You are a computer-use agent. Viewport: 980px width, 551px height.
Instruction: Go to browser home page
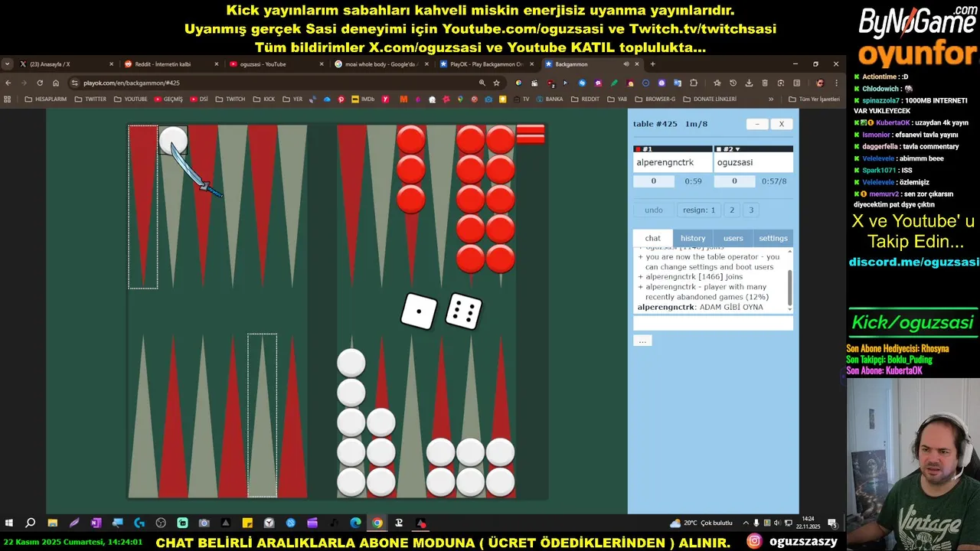(56, 83)
